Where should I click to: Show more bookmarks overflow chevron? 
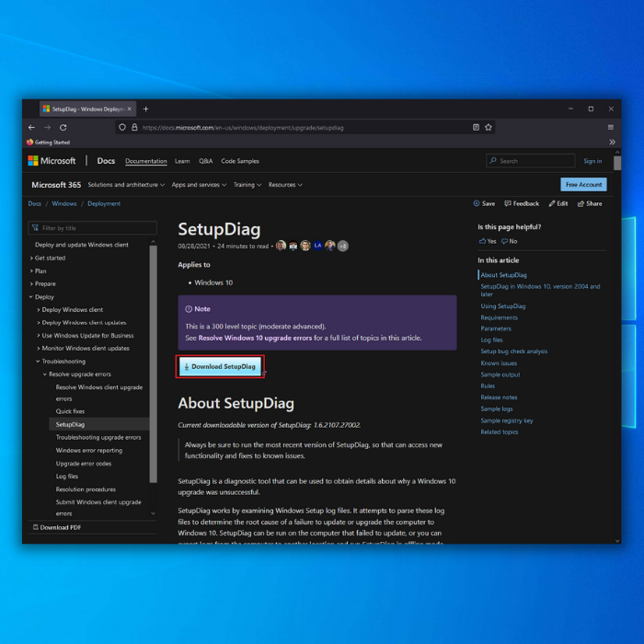[612, 142]
